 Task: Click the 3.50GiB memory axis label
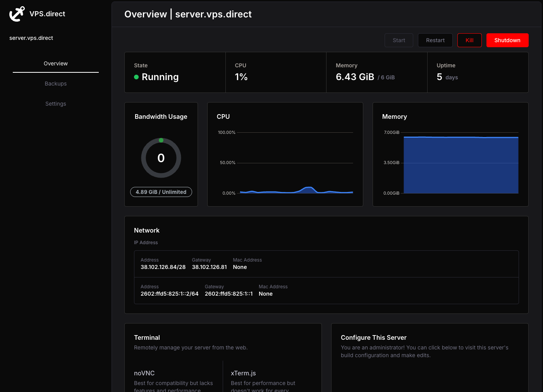pyautogui.click(x=392, y=163)
